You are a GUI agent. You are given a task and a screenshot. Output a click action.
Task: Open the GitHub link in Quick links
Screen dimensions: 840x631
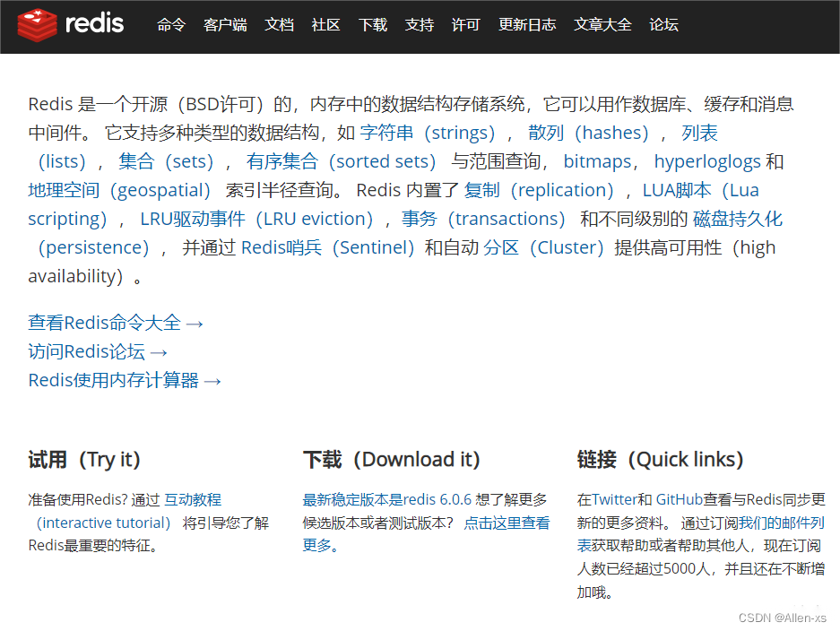click(x=679, y=499)
